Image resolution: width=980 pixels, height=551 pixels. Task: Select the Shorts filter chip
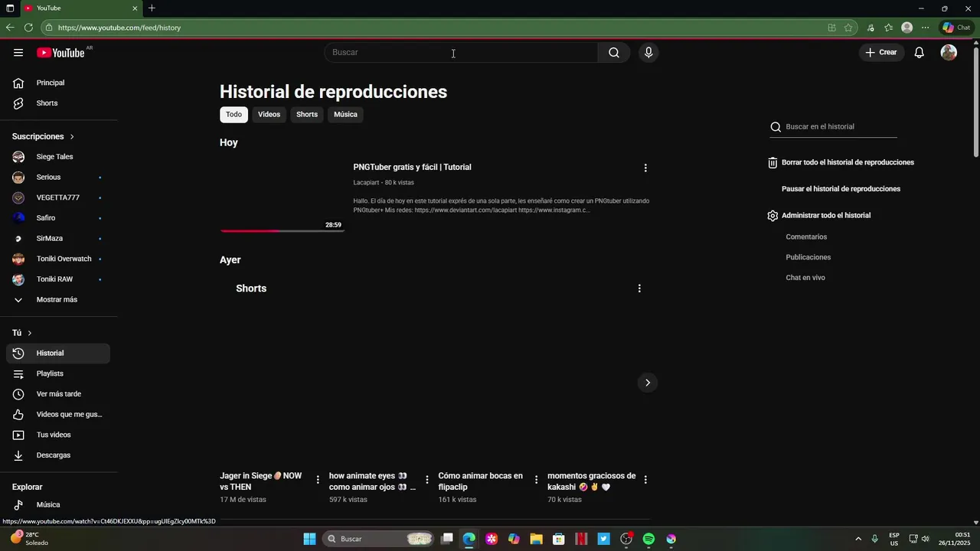(x=307, y=115)
